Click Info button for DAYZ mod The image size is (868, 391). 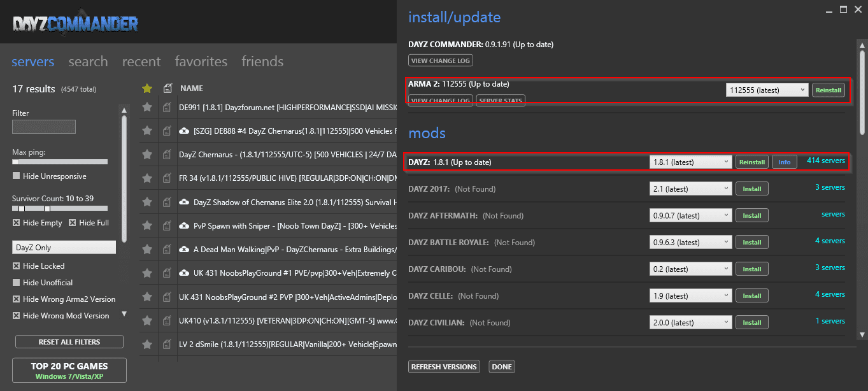785,162
